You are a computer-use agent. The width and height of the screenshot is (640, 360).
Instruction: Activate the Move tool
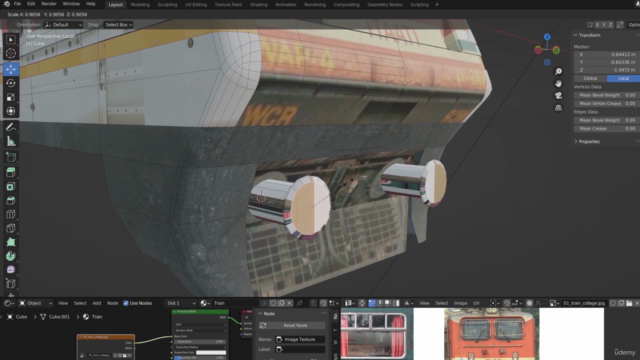pos(11,69)
